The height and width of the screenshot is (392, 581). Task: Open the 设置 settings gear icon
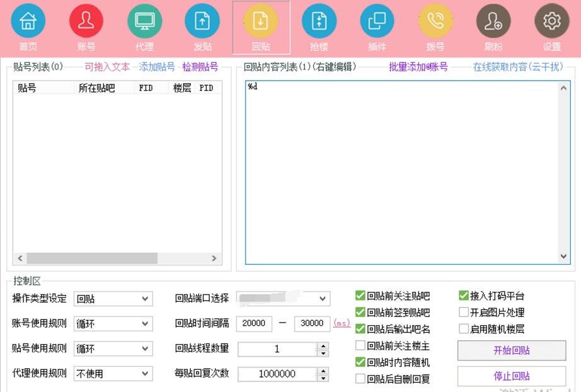click(552, 21)
